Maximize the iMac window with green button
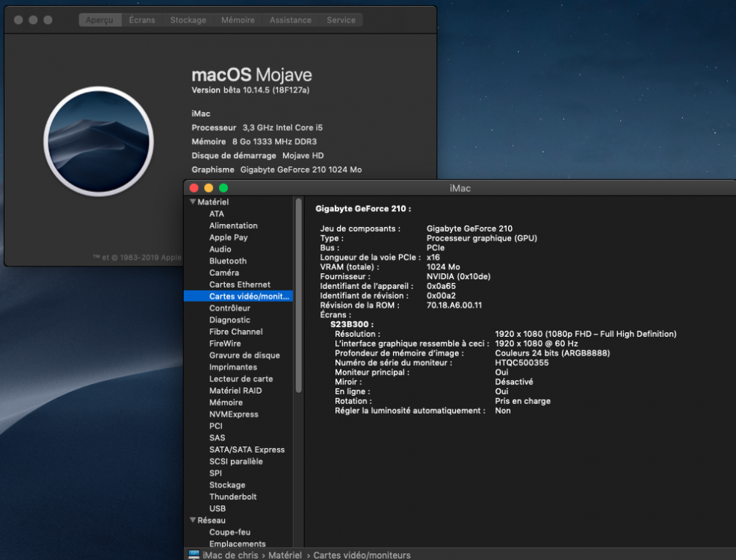This screenshot has height=560, width=736. point(223,188)
